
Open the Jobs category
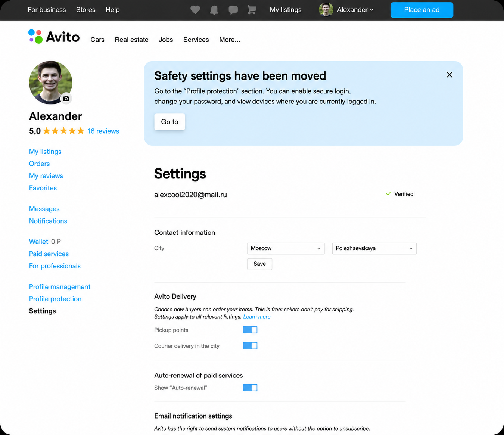166,40
